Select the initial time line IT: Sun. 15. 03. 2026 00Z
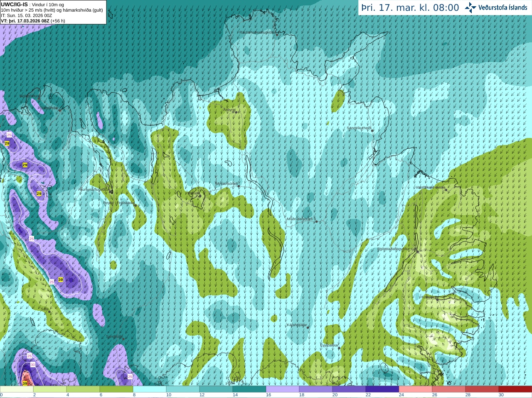Screen dimensions: 532x398 pyautogui.click(x=27, y=15)
